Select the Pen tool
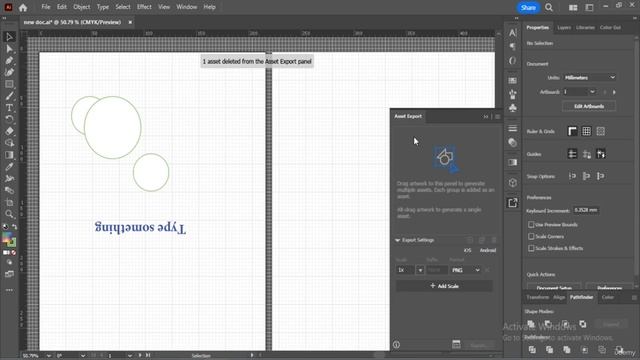This screenshot has width=640, height=360. point(9,61)
